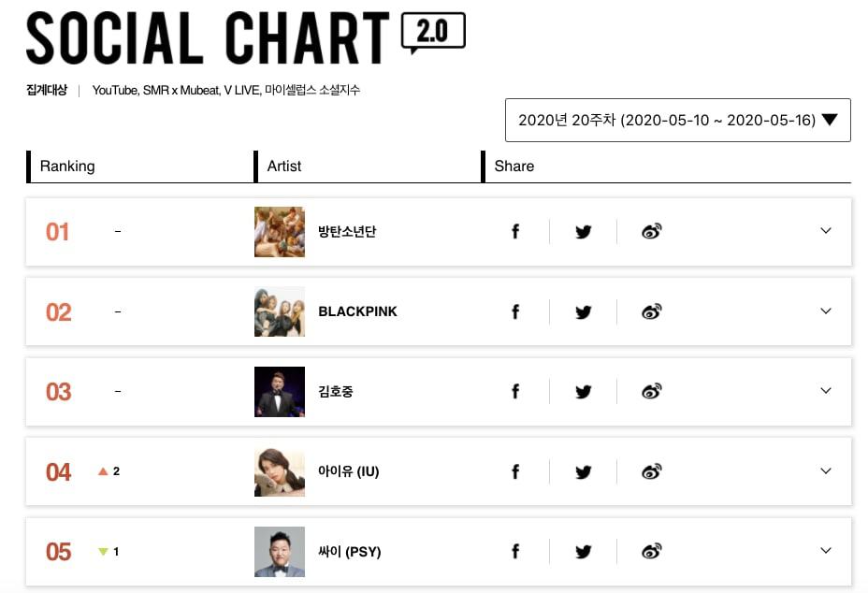Expand the 아이유 (IU) ranking details
The image size is (868, 593).
coord(826,471)
